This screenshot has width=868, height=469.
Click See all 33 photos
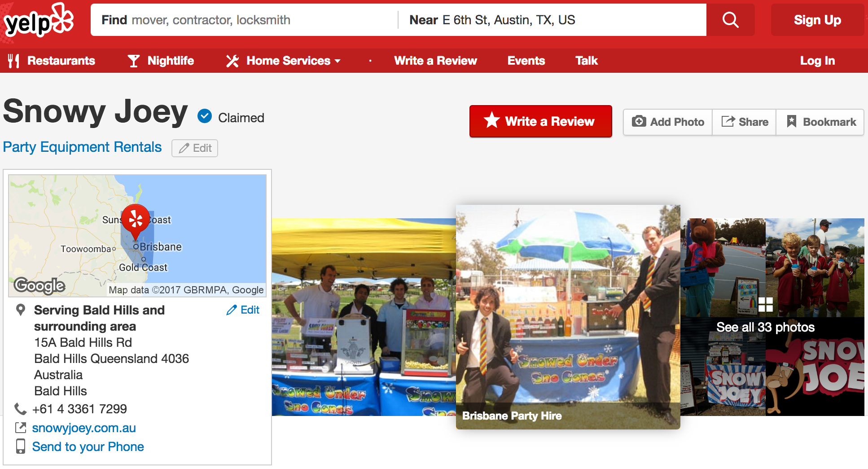click(765, 327)
